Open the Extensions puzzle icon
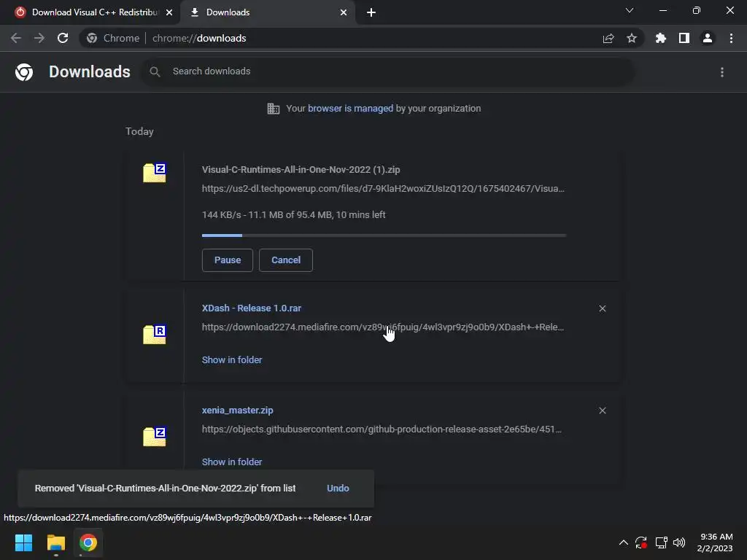The height and width of the screenshot is (560, 747). (x=661, y=38)
